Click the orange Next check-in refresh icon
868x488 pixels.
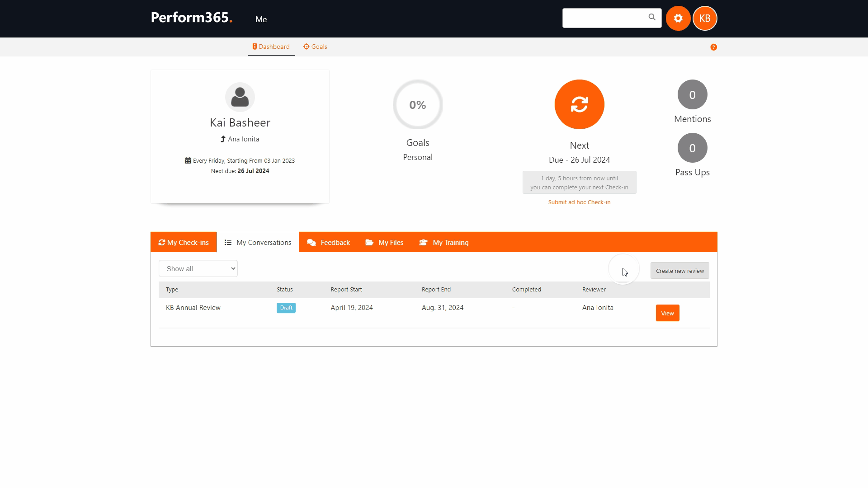[579, 104]
